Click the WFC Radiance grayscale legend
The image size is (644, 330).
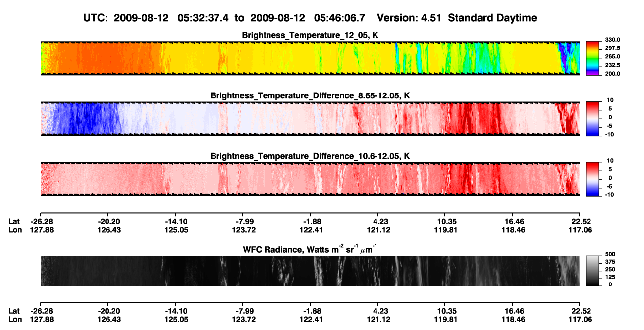[593, 271]
